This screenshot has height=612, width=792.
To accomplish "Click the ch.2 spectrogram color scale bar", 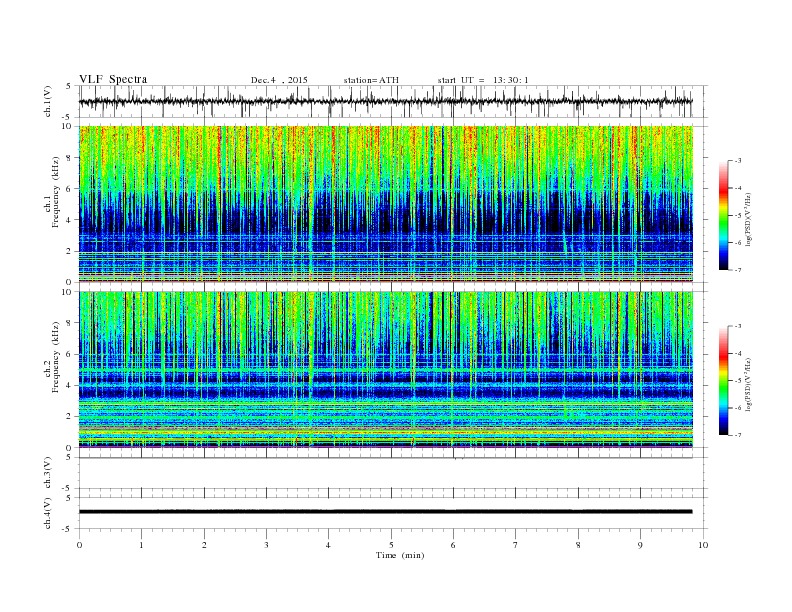I will coord(724,381).
